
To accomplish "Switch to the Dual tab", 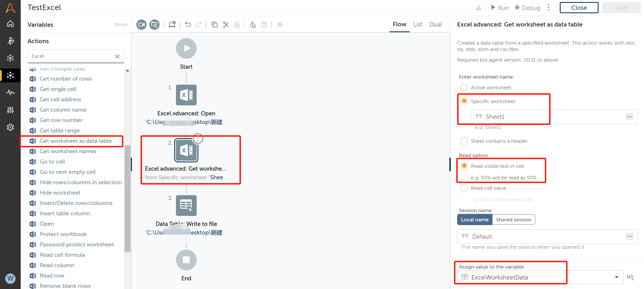I will pyautogui.click(x=436, y=24).
